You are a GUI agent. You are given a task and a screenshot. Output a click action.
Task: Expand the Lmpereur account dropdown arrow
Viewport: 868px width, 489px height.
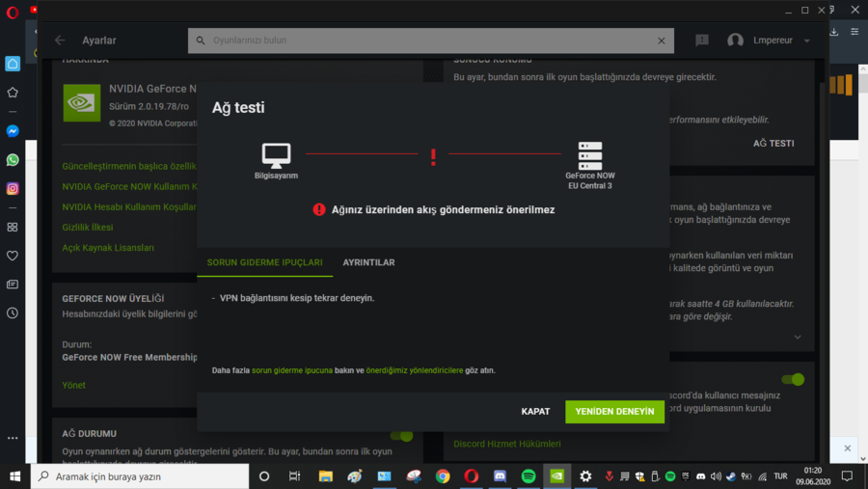[806, 41]
